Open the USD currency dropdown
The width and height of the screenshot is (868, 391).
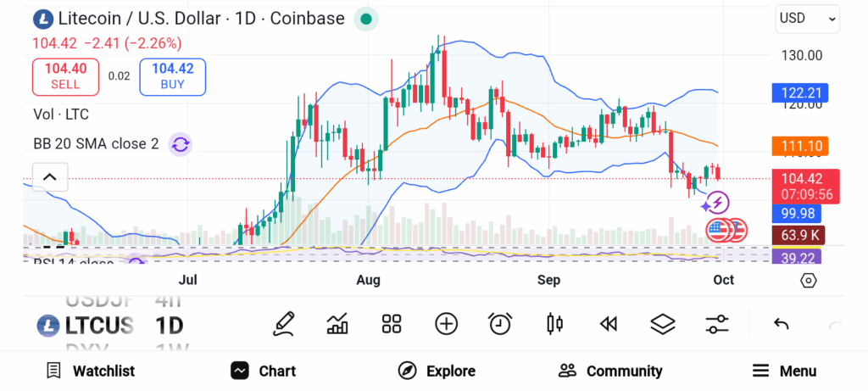808,18
